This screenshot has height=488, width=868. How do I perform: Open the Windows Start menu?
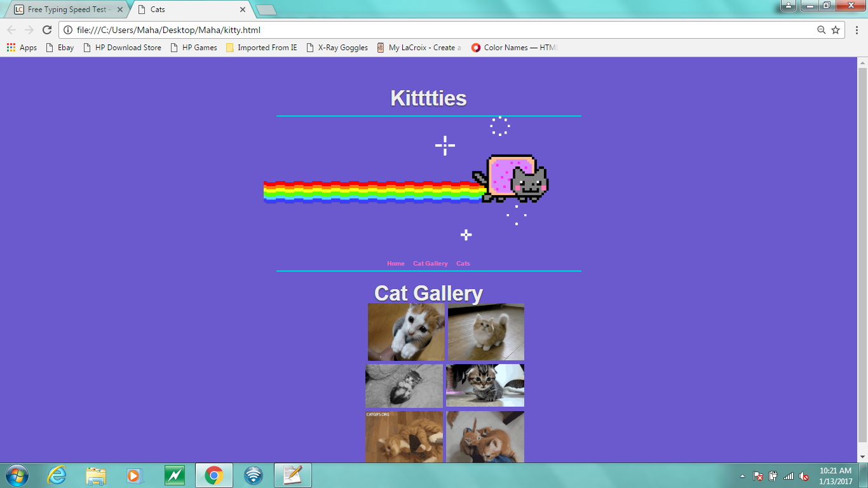tap(16, 475)
